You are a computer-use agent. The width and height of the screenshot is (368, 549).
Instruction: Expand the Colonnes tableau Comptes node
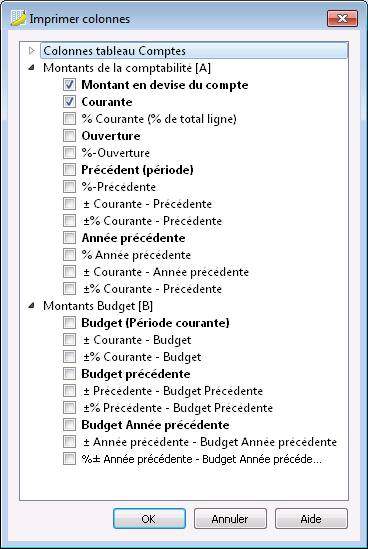(32, 51)
